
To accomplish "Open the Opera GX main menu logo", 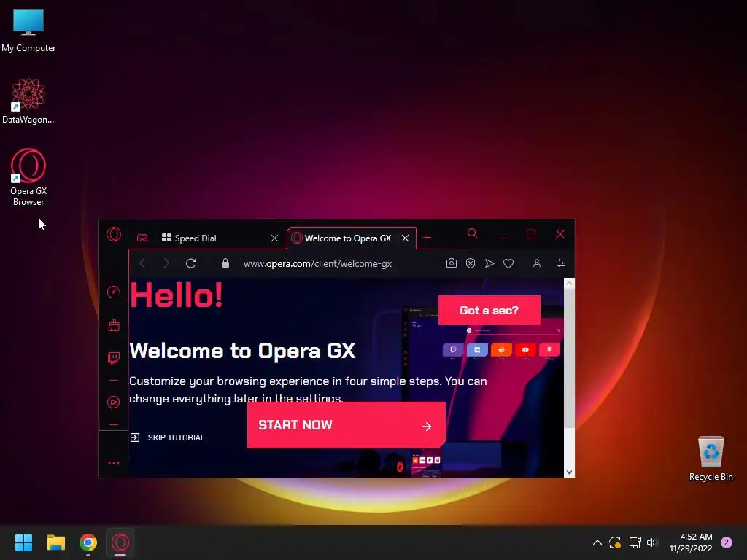I will (x=114, y=234).
